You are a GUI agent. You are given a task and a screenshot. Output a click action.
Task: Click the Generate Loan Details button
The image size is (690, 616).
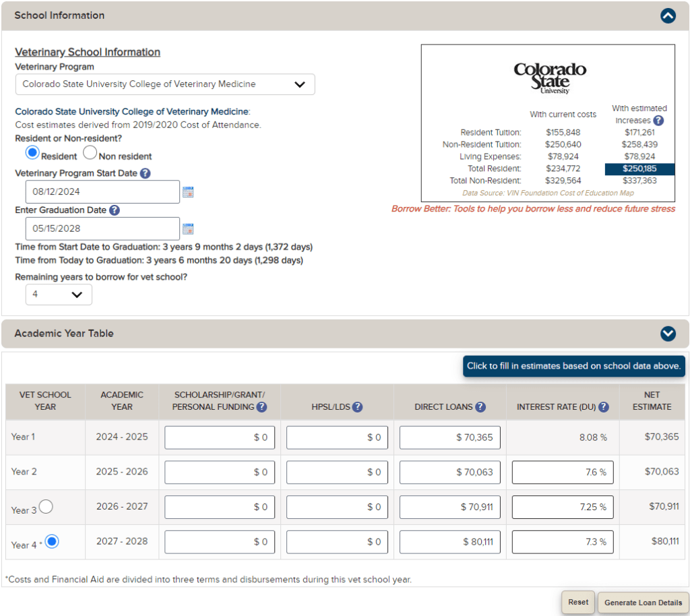[642, 603]
